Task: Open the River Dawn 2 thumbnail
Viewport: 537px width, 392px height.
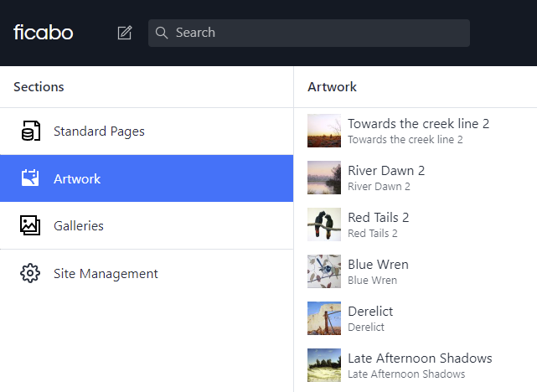Action: (x=324, y=178)
